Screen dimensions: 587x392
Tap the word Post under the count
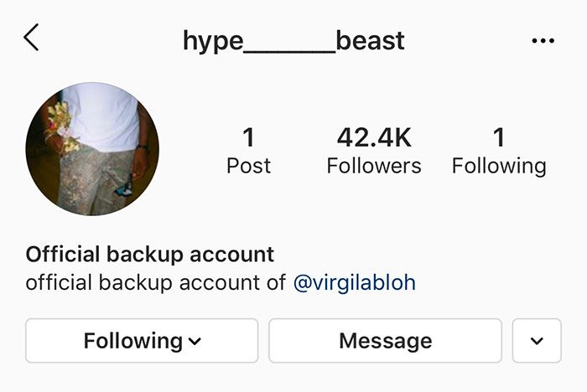[248, 166]
